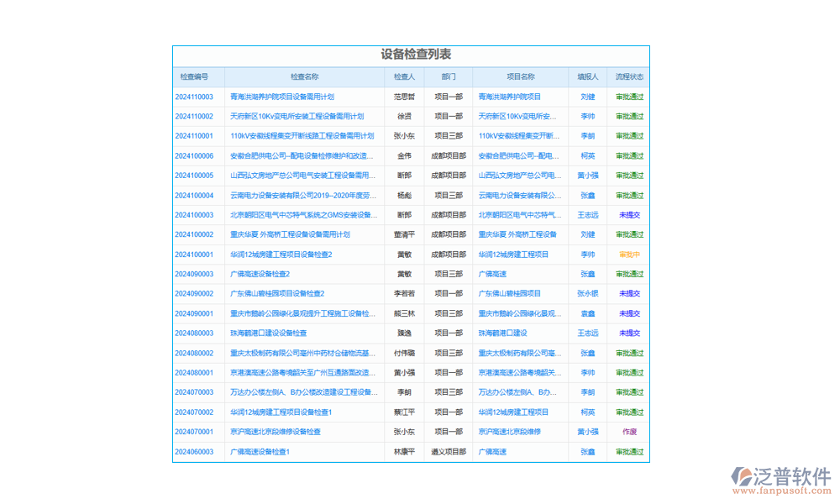Image resolution: width=840 pixels, height=504 pixels.
Task: Open project 重庆华夏 外高桥工程设备 in the project column
Action: (x=517, y=234)
